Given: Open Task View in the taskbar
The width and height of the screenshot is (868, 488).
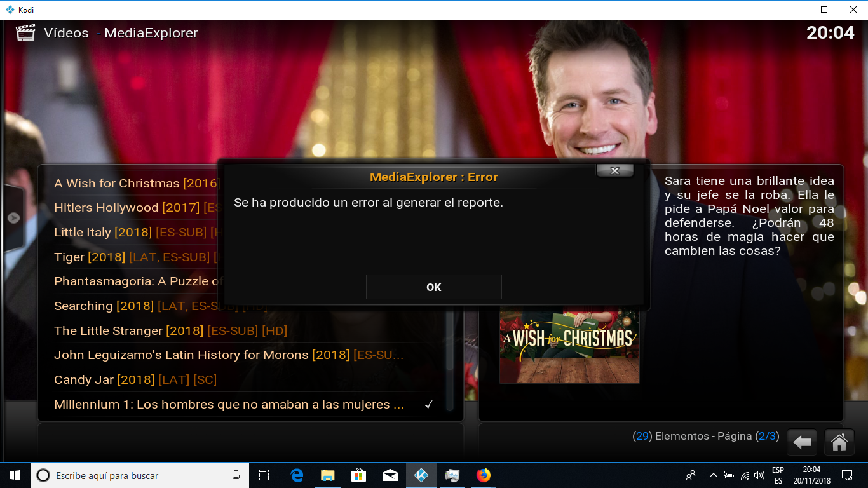Looking at the screenshot, I should click(x=264, y=475).
